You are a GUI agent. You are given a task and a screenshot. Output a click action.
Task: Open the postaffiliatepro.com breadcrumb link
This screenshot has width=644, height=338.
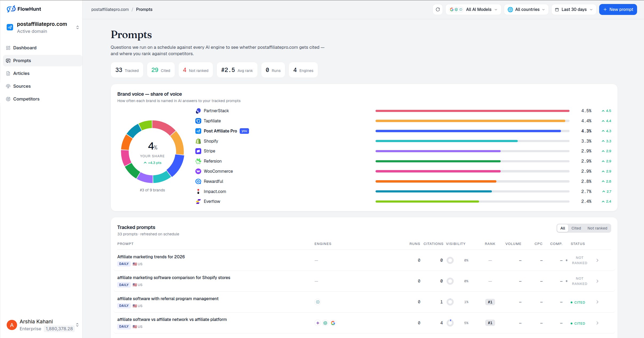click(110, 10)
